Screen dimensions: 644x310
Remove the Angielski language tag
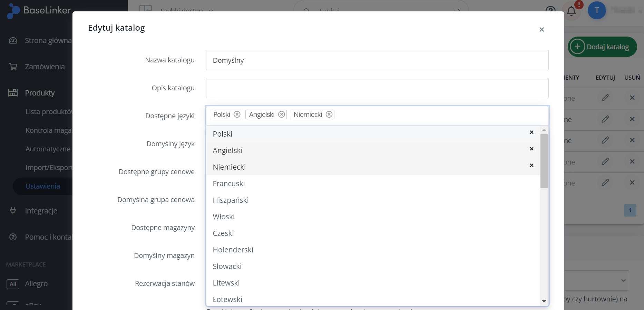coord(282,114)
